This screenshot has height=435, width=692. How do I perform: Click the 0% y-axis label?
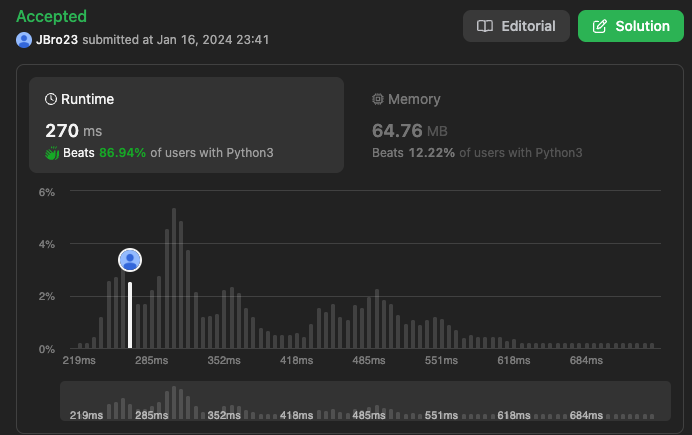pos(47,349)
